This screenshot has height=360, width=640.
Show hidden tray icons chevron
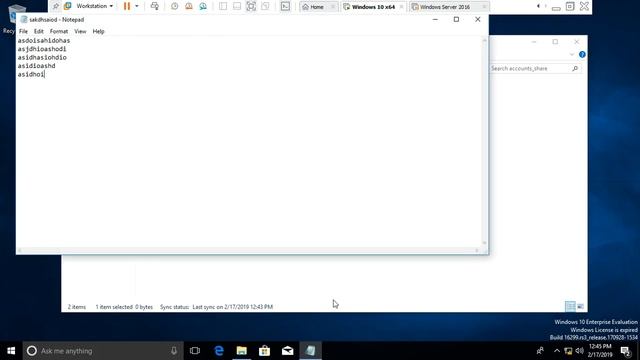(x=557, y=351)
